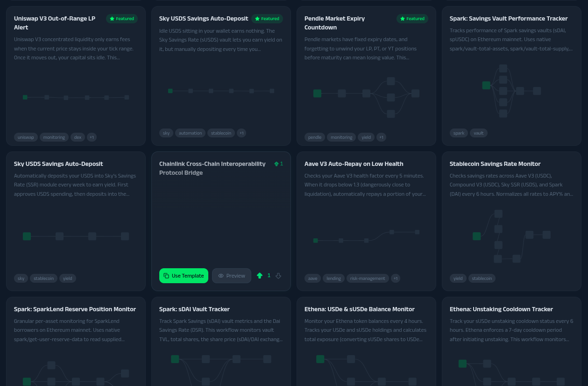Select the monitoring tag on the Pendle card
Image resolution: width=588 pixels, height=386 pixels.
pos(341,137)
